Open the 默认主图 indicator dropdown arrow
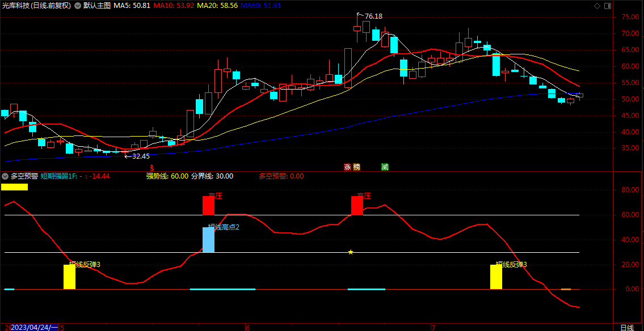Image resolution: width=644 pixels, height=331 pixels. (78, 6)
